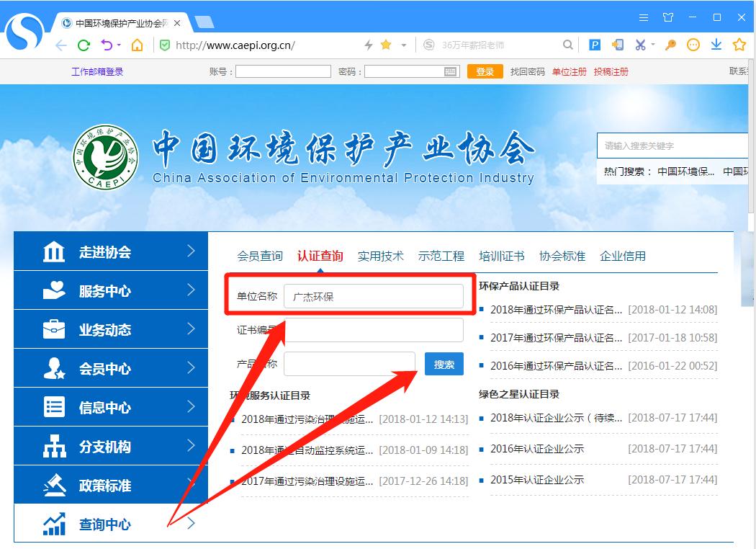The width and height of the screenshot is (756, 549).
Task: Open 单位注册 link
Action: point(569,72)
